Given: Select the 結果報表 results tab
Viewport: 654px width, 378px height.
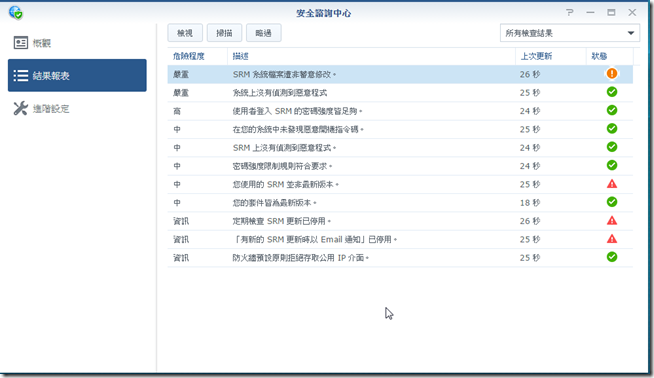Looking at the screenshot, I should coord(77,75).
